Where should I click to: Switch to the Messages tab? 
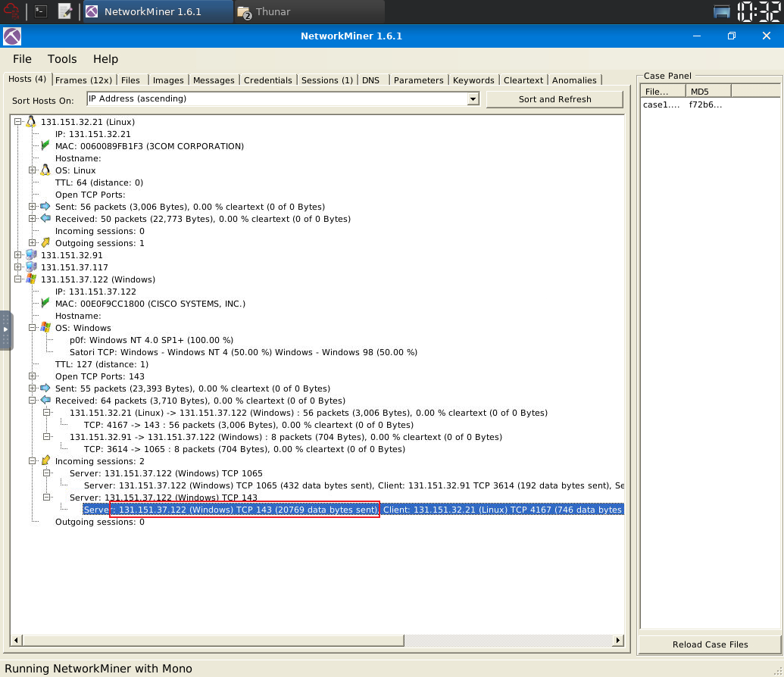[x=214, y=80]
